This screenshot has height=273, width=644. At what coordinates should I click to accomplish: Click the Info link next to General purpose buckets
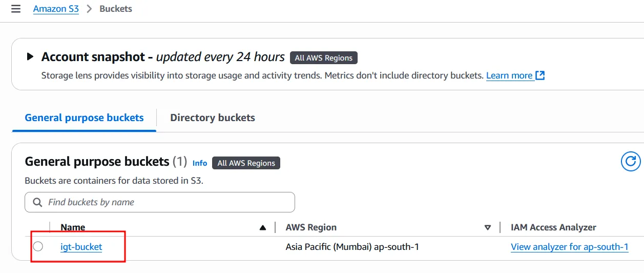200,163
